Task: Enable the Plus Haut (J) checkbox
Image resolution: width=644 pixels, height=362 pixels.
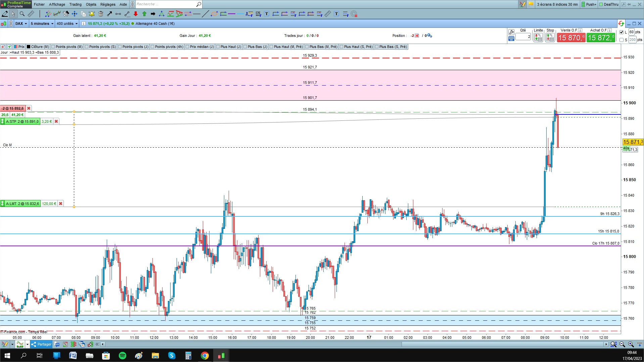Action: (x=218, y=47)
